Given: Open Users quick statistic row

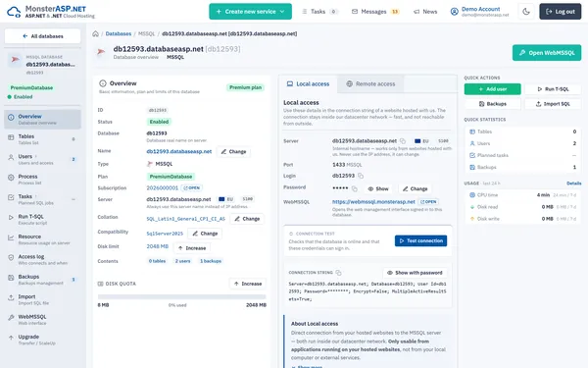Looking at the screenshot, I should [522, 143].
